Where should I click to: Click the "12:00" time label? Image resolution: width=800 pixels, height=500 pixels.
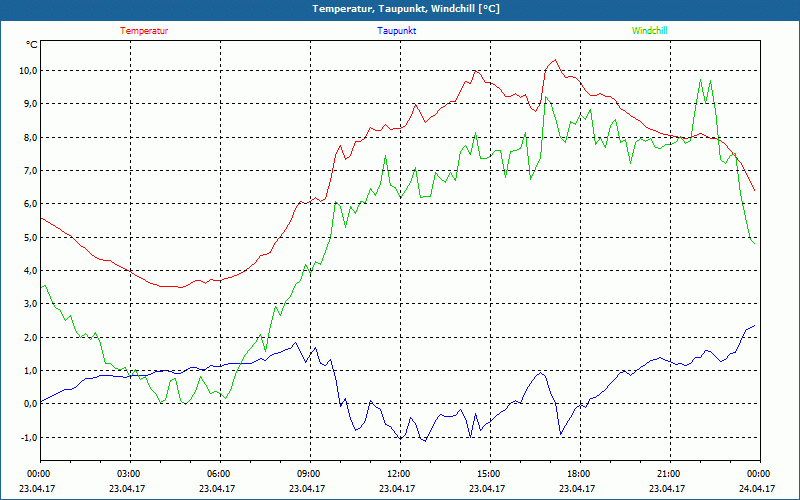[x=400, y=474]
